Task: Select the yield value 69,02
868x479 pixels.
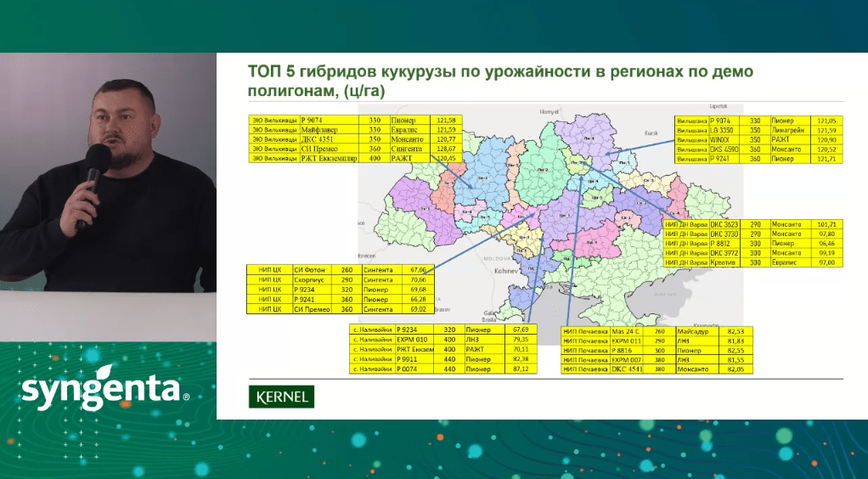Action: (x=418, y=309)
